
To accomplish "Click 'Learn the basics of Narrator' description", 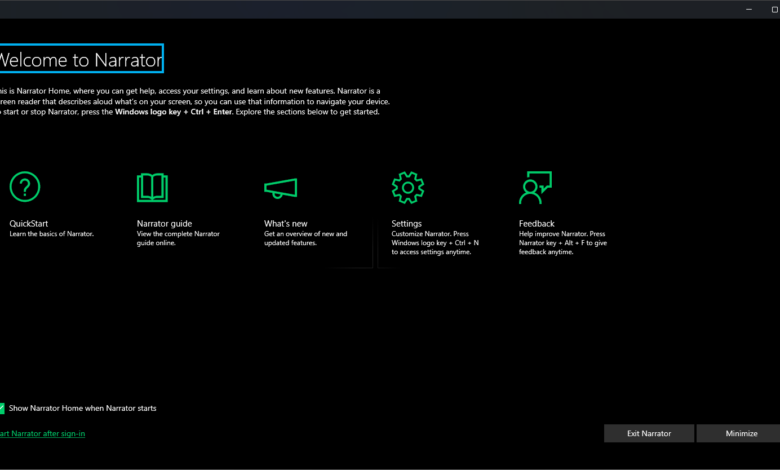I will (x=51, y=234).
